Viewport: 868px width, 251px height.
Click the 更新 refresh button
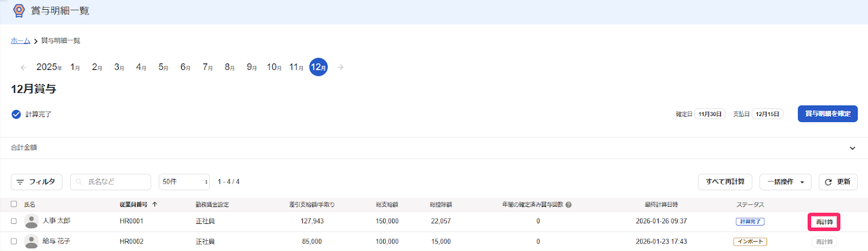tap(838, 182)
